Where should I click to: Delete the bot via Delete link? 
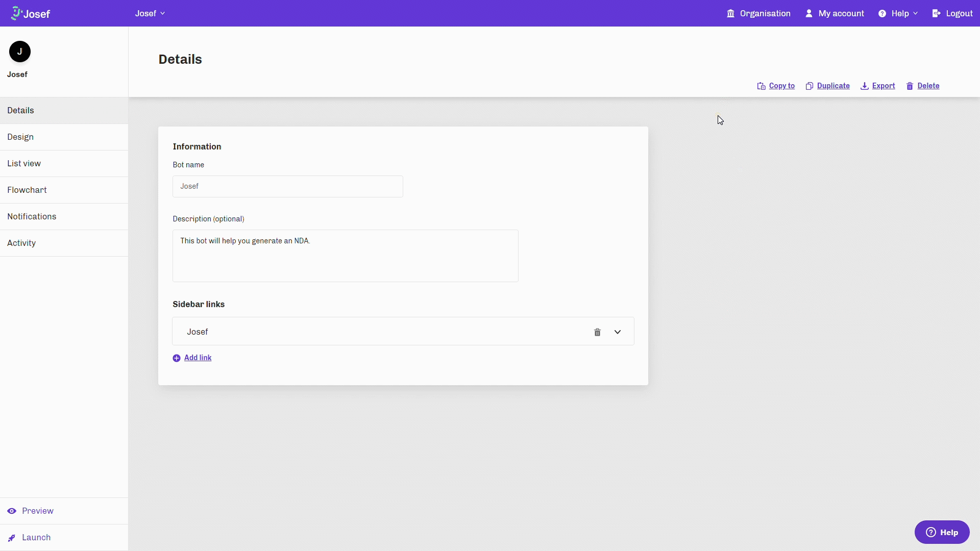pos(928,86)
